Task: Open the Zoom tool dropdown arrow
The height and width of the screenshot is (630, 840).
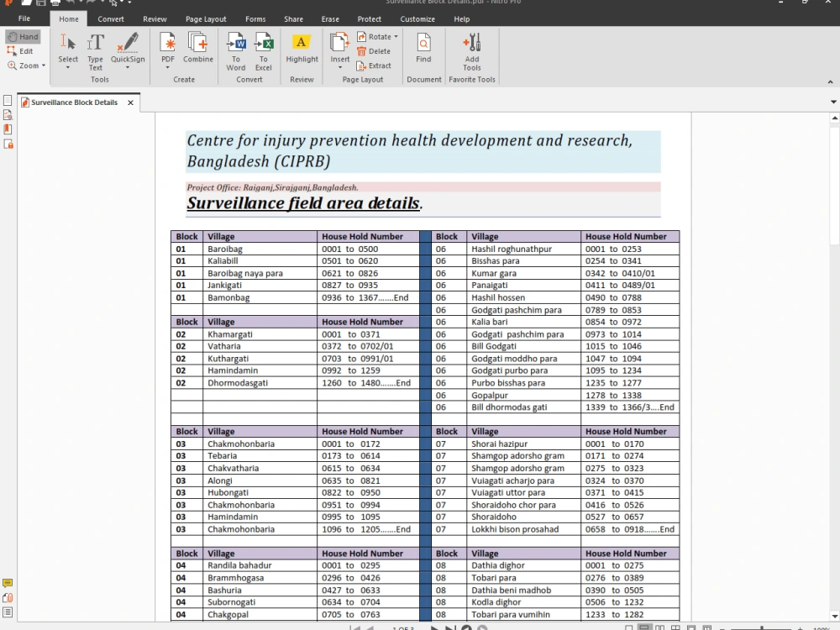Action: click(x=44, y=66)
